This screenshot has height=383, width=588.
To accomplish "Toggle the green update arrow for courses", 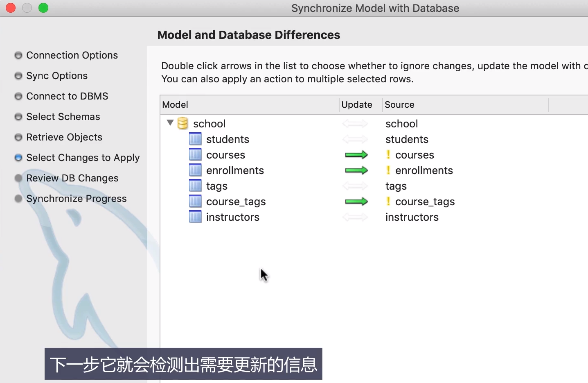I will pos(356,155).
